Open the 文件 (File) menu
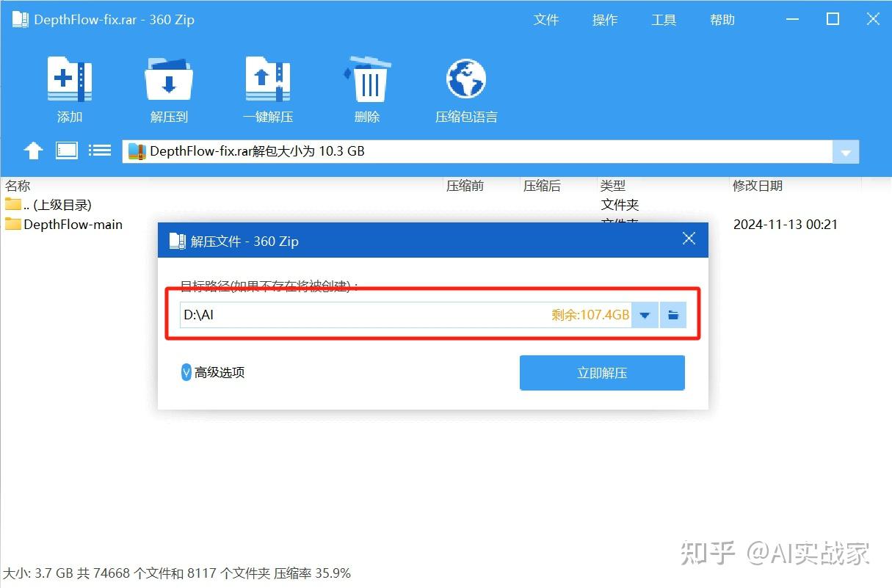 546,20
